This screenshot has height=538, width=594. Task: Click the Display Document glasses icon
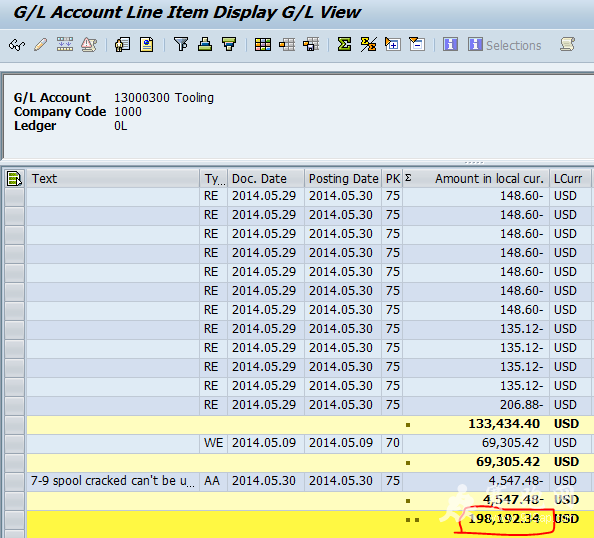click(x=17, y=45)
